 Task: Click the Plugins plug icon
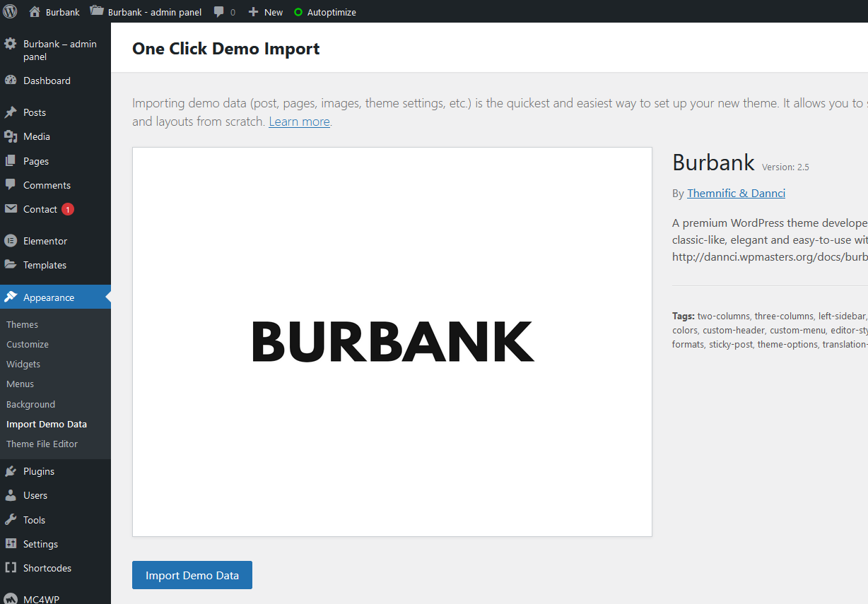click(x=11, y=471)
